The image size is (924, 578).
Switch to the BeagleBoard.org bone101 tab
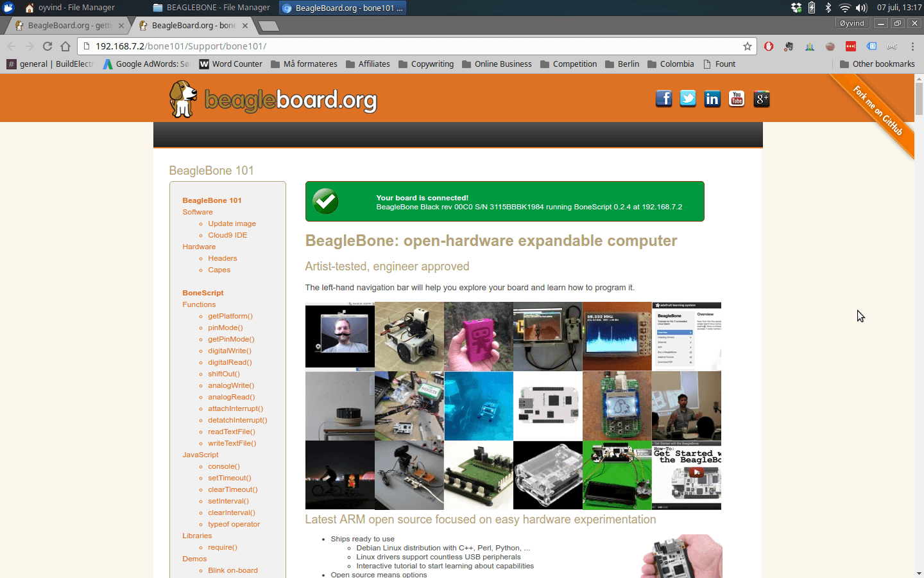194,26
